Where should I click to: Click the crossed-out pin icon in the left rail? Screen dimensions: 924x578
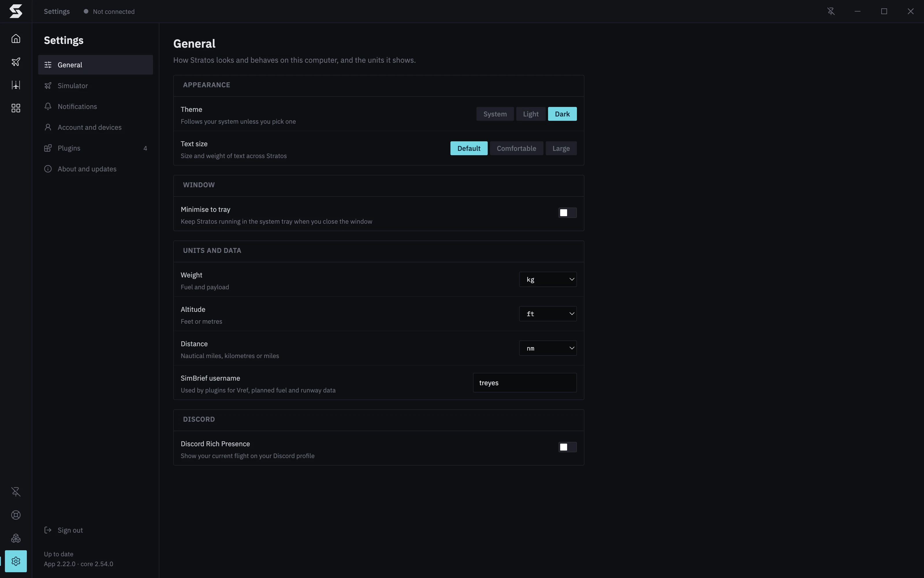tap(16, 492)
